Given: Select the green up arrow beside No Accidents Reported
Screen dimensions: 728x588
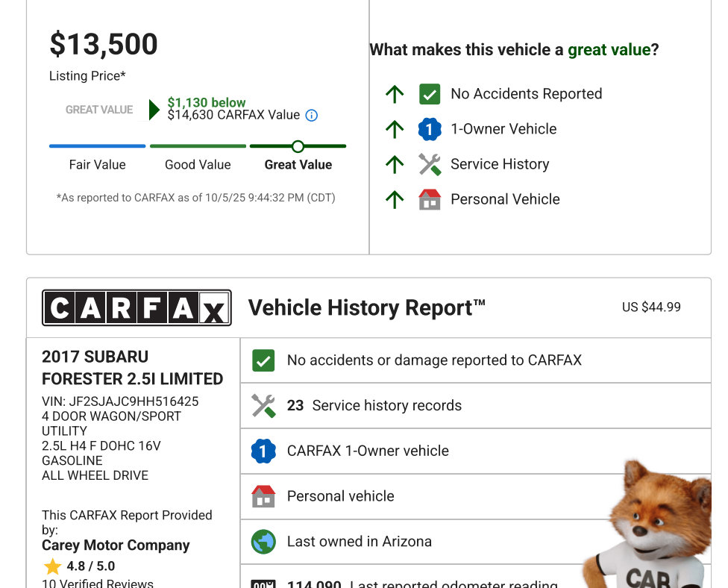Looking at the screenshot, I should pyautogui.click(x=394, y=93).
